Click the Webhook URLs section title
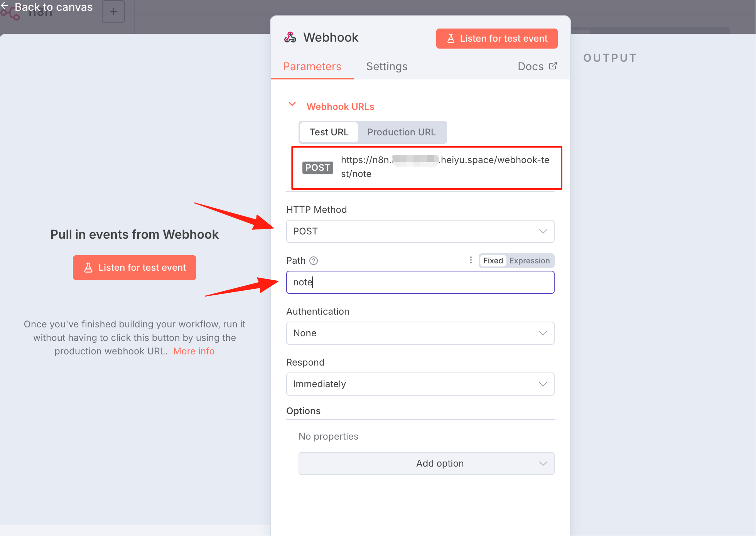This screenshot has width=756, height=536. [341, 107]
